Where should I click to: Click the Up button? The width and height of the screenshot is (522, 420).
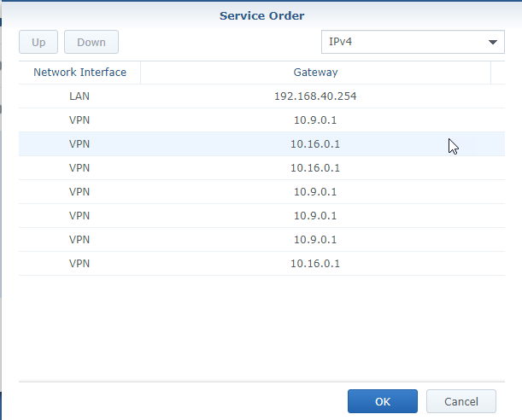(38, 42)
